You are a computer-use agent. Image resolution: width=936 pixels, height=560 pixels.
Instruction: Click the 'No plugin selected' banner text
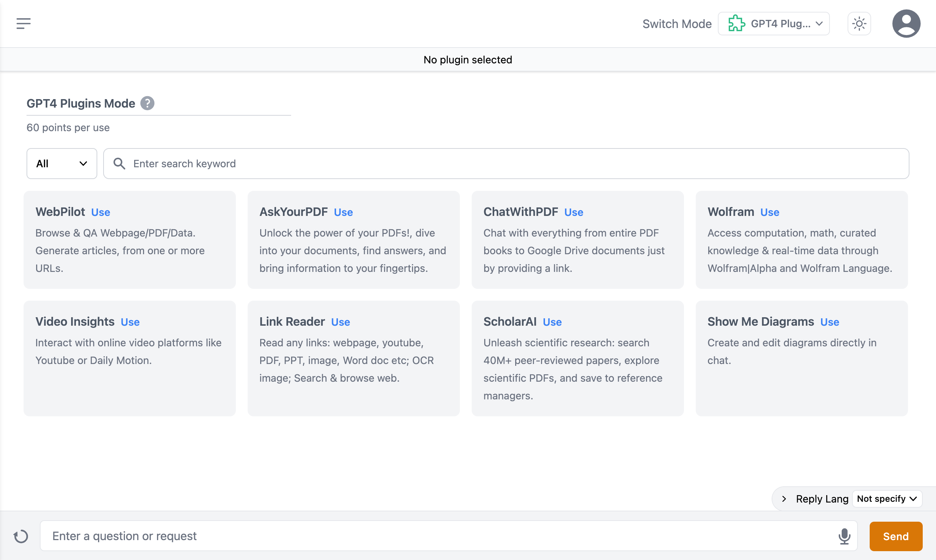468,60
